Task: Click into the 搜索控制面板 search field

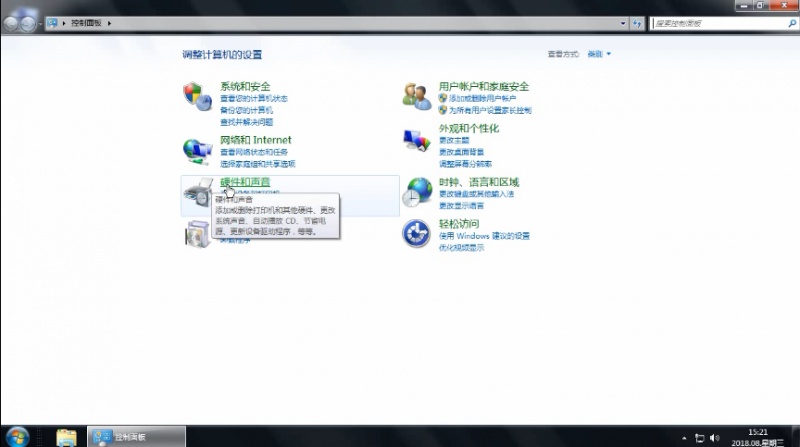Action: (x=719, y=23)
